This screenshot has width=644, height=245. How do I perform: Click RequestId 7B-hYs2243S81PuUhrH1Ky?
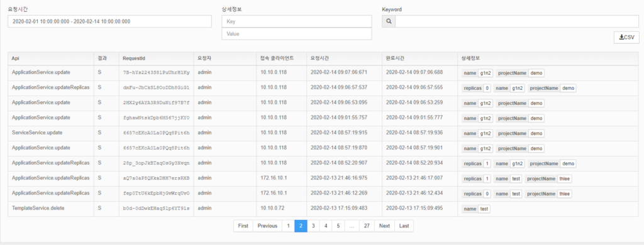pos(156,73)
